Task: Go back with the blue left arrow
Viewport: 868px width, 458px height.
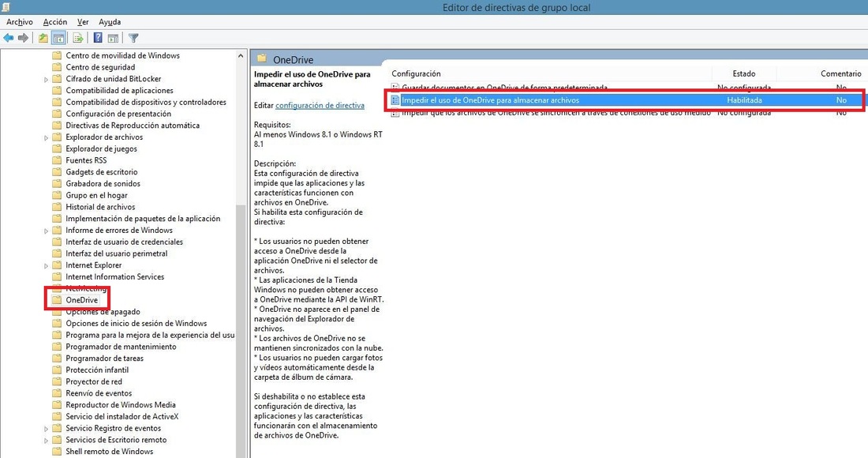Action: [x=9, y=38]
